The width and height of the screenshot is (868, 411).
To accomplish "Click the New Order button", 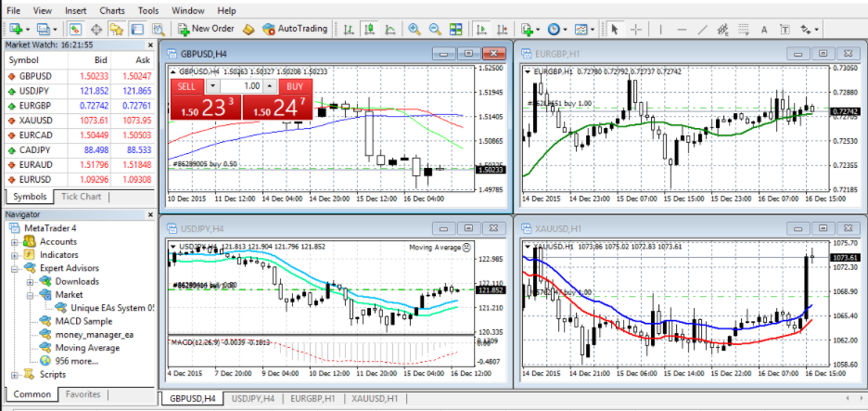I will click(x=207, y=29).
